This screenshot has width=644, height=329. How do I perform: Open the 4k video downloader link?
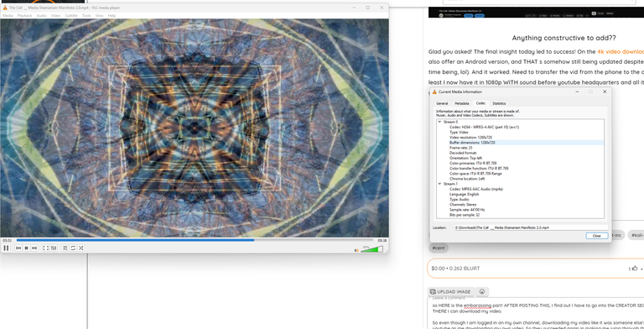[621, 52]
